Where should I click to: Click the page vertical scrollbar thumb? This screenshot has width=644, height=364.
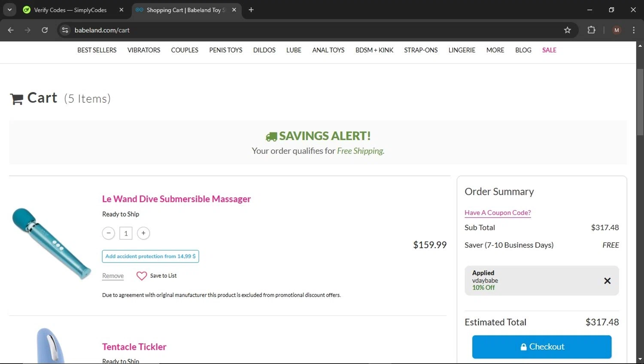(x=640, y=102)
